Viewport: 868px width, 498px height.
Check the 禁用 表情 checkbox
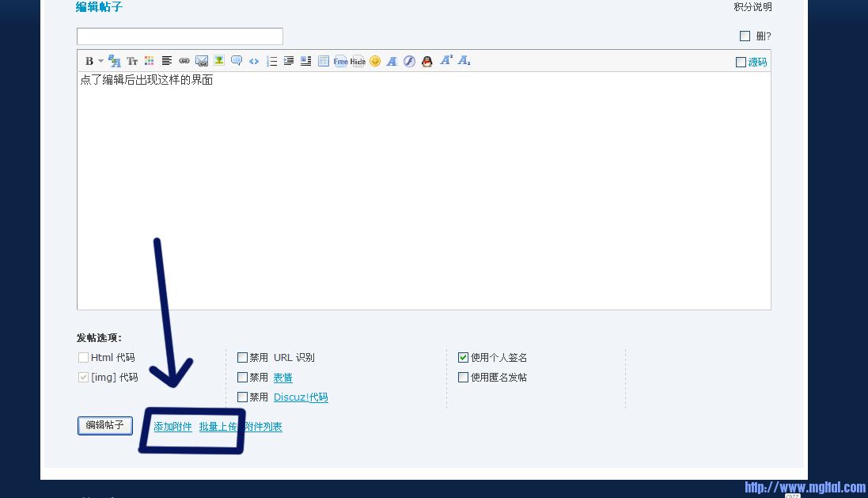[x=242, y=377]
